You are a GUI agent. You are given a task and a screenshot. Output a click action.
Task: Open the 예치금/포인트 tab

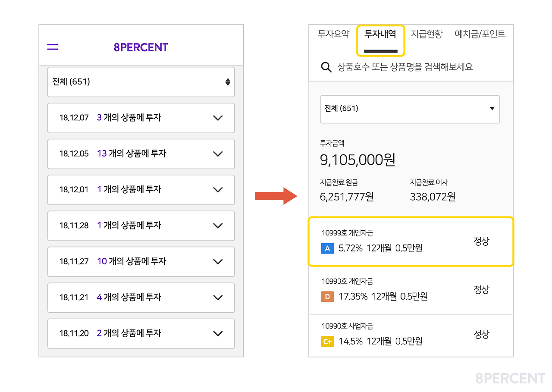click(x=480, y=34)
